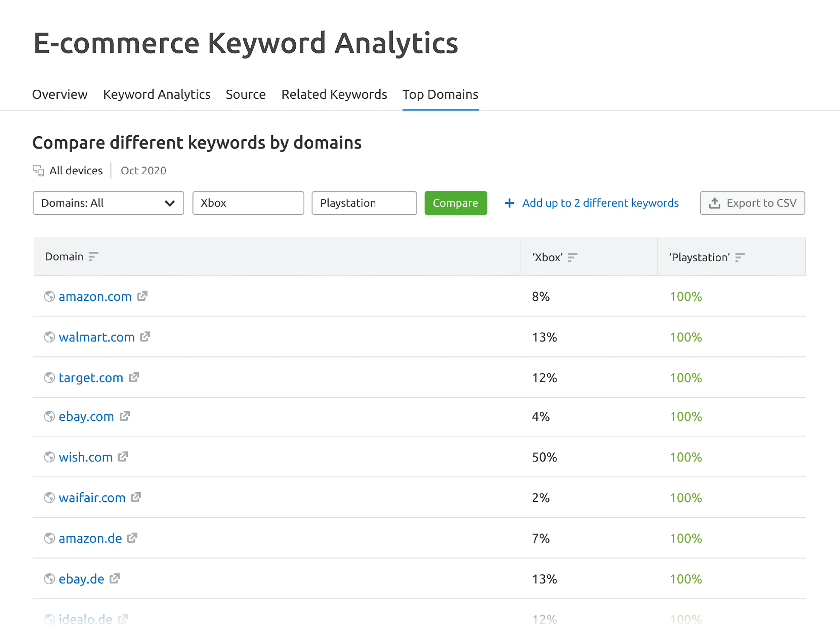Sort by 'Xbox' column sort icon
The image size is (840, 639).
(573, 258)
